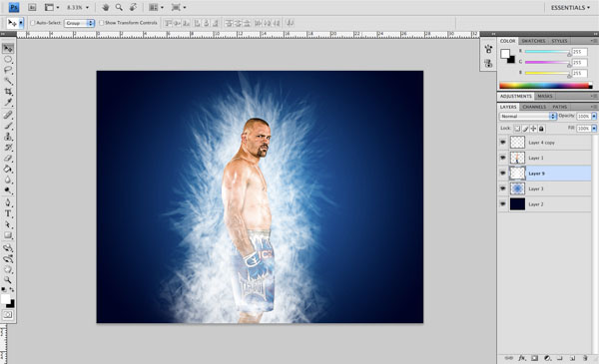Hide Layer 9 using its eye icon
Screen dimensions: 599x364
[x=503, y=174]
